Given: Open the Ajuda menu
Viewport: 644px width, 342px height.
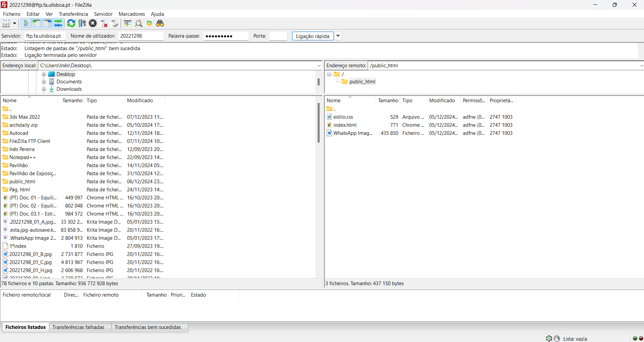Looking at the screenshot, I should (x=157, y=14).
